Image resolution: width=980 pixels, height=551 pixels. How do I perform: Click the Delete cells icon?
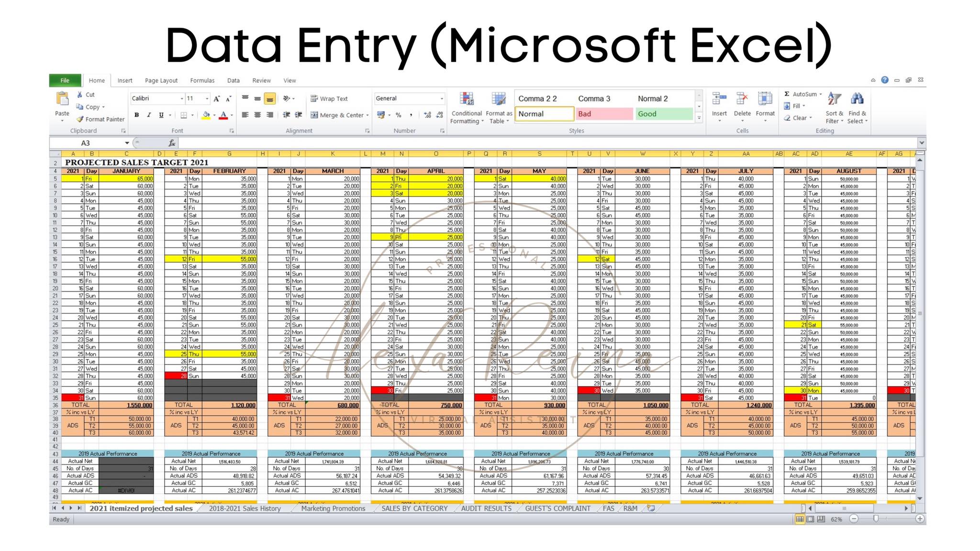[x=742, y=99]
